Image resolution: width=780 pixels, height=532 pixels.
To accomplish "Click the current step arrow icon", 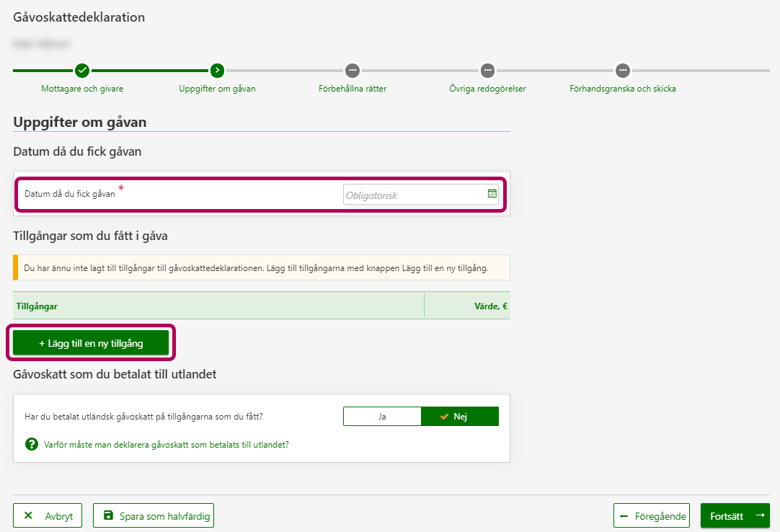I will [x=217, y=70].
